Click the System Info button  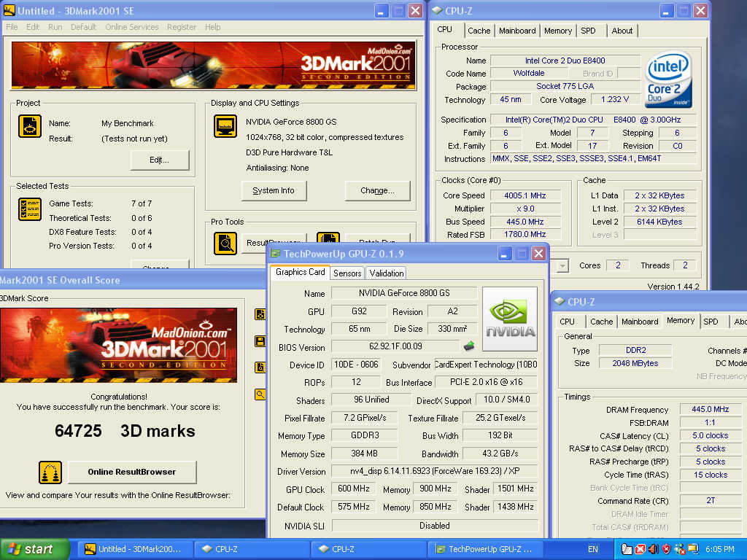(x=274, y=190)
